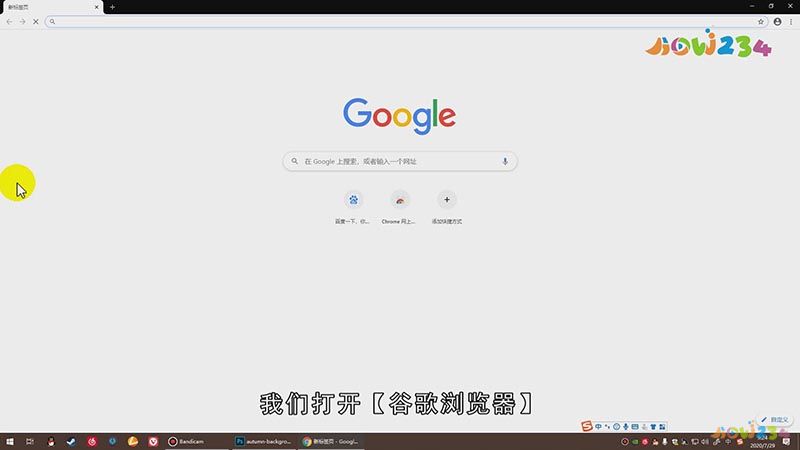Viewport: 800px width, 450px height.
Task: Launch Vivaldi browser from taskbar
Action: (153, 441)
